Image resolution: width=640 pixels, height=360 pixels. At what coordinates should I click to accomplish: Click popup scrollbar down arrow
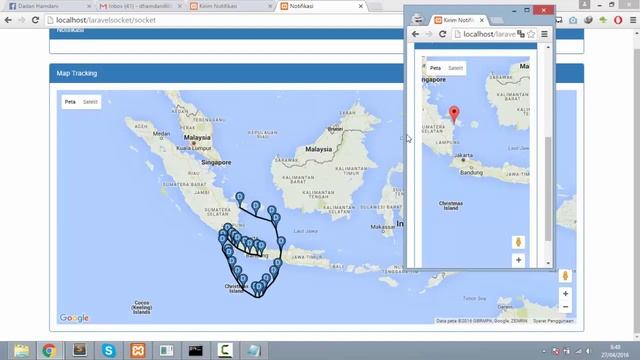[548, 263]
